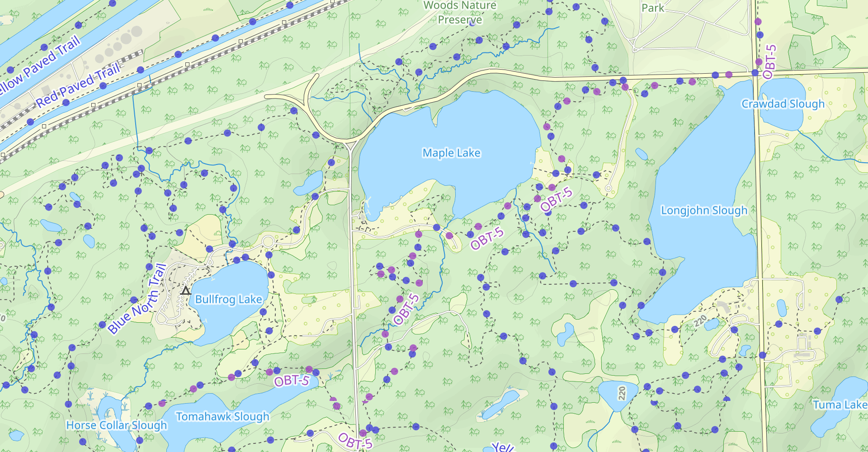Select the Tomahawk Slough label
The height and width of the screenshot is (452, 868).
pos(222,416)
